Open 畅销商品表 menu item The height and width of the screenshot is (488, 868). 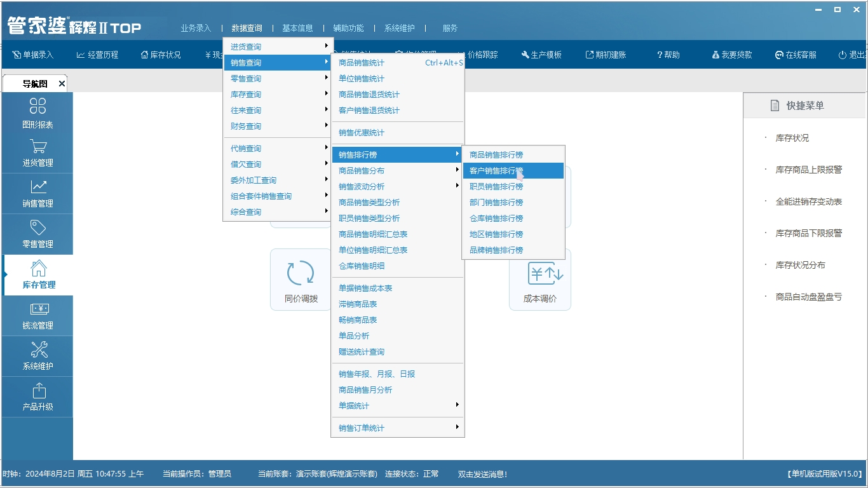398,320
